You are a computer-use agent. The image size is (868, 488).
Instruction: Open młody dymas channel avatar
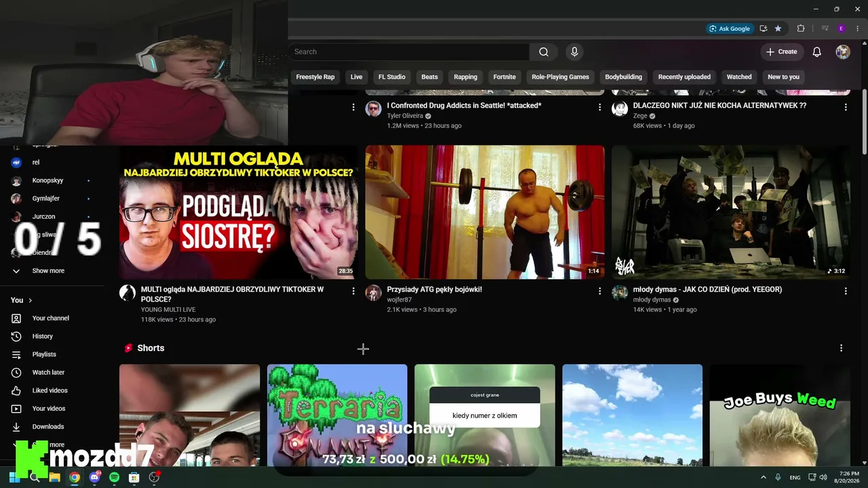(620, 293)
